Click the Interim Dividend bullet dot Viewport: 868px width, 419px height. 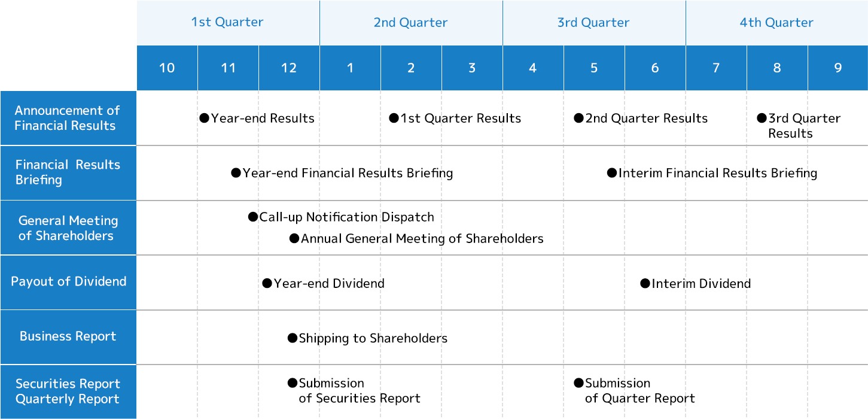point(645,283)
